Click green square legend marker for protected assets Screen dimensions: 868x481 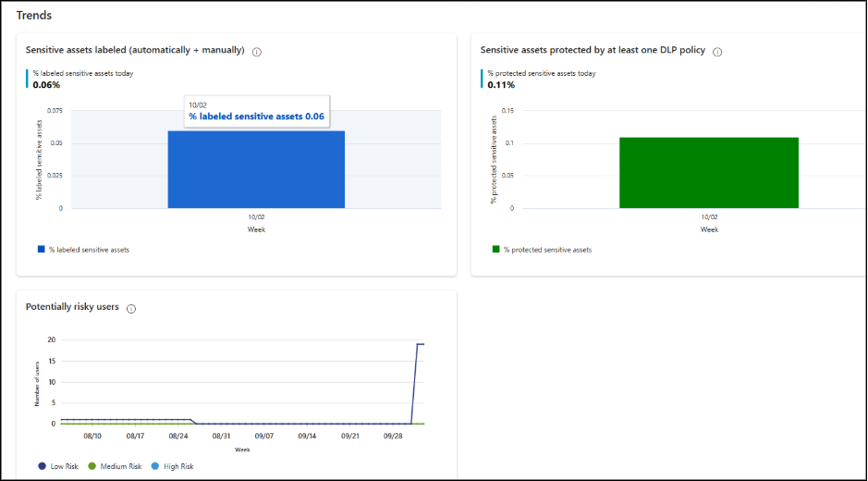(x=495, y=250)
